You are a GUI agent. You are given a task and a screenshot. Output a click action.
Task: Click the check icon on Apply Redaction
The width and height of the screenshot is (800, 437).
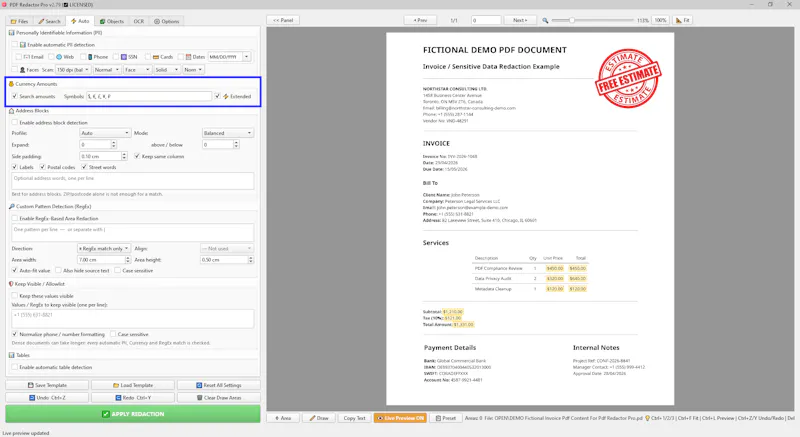pos(106,414)
